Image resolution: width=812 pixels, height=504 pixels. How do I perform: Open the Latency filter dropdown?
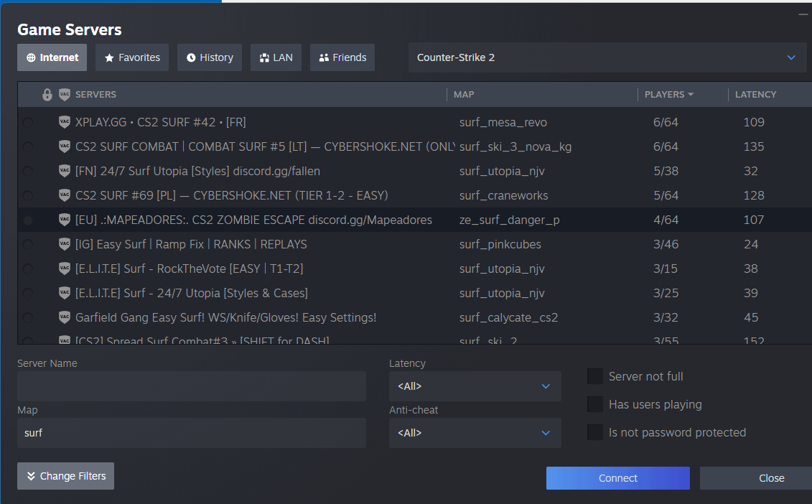coord(475,386)
